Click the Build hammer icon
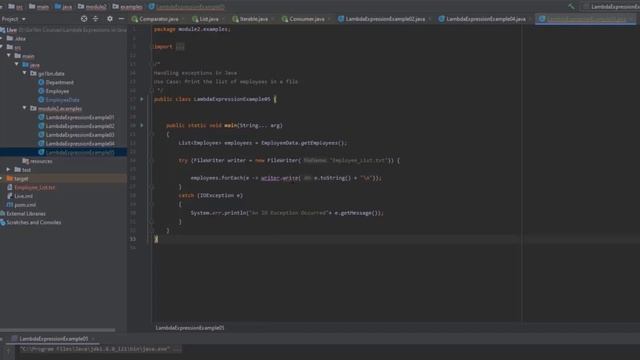The width and height of the screenshot is (640, 360). [571, 6]
